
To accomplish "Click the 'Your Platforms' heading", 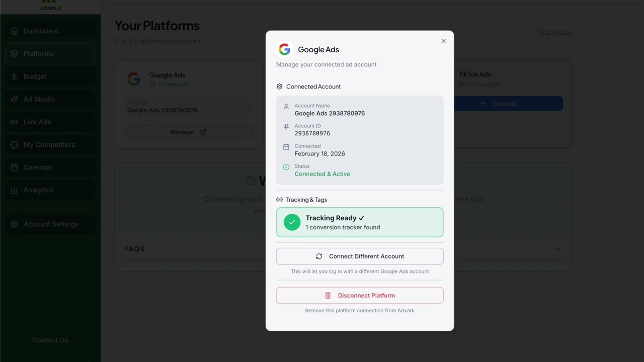I will tap(157, 26).
